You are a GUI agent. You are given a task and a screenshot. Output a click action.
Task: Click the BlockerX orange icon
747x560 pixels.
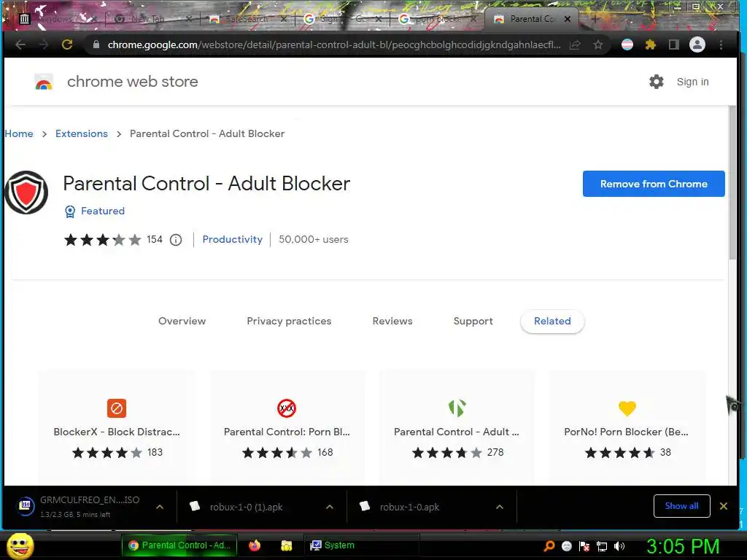pyautogui.click(x=117, y=408)
